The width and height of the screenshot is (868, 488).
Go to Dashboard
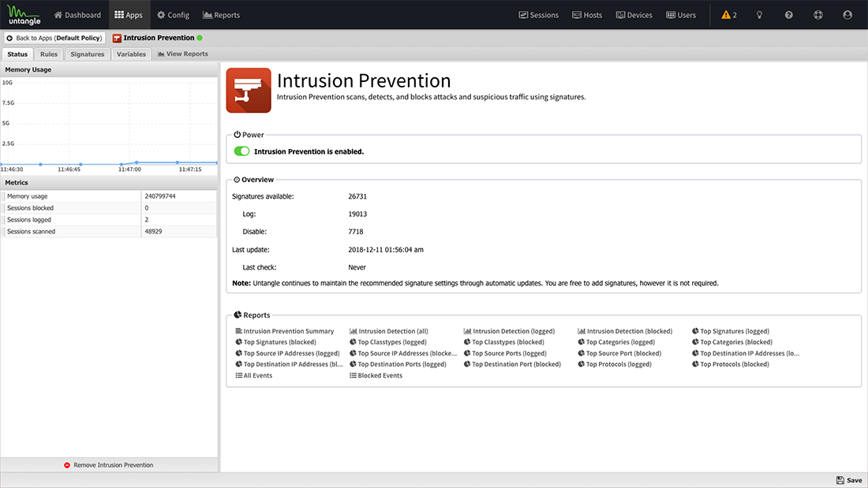coord(77,15)
